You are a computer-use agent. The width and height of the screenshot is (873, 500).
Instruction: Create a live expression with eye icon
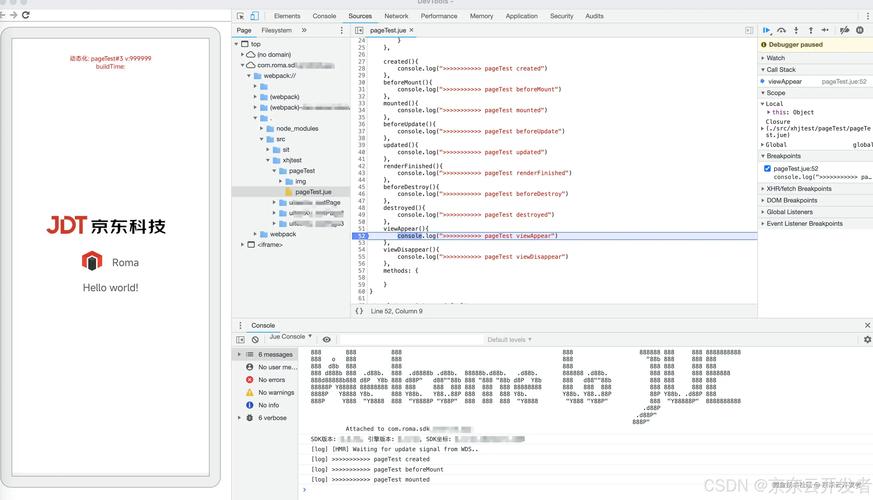(x=327, y=340)
